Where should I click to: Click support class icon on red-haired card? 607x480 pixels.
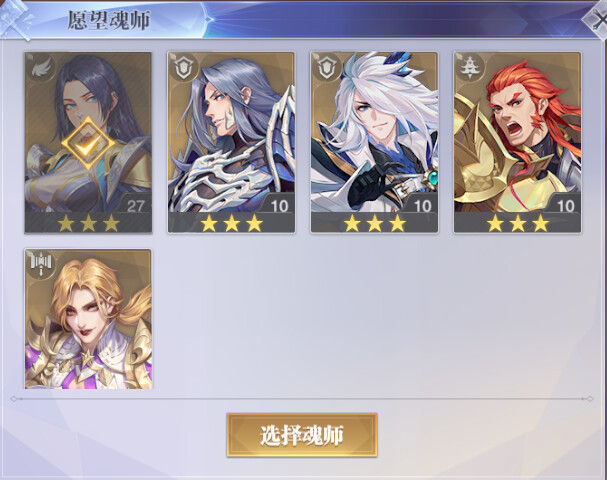tap(469, 67)
